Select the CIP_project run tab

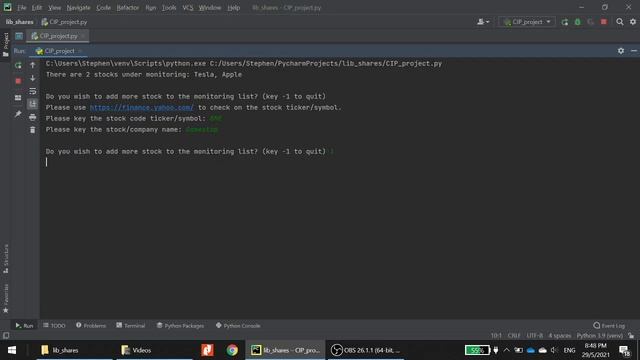58,51
